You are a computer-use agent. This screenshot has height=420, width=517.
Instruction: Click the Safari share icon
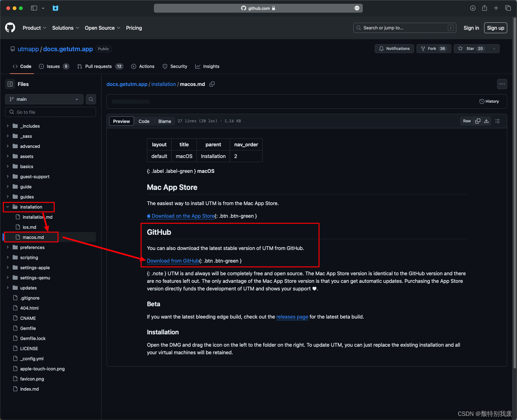tap(484, 8)
